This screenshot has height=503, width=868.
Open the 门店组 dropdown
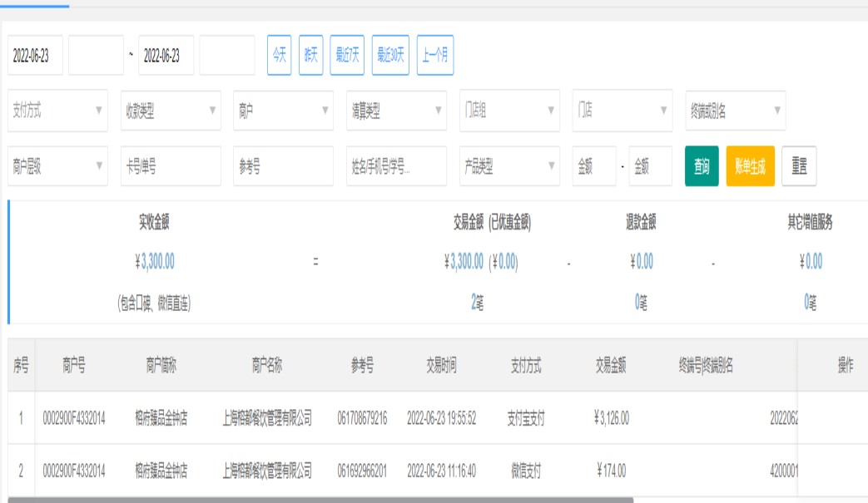click(x=508, y=111)
